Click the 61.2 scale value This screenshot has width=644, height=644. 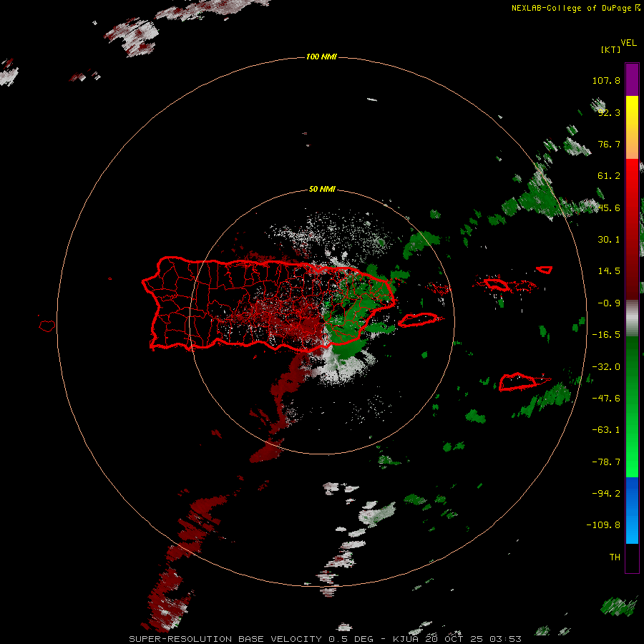(609, 176)
